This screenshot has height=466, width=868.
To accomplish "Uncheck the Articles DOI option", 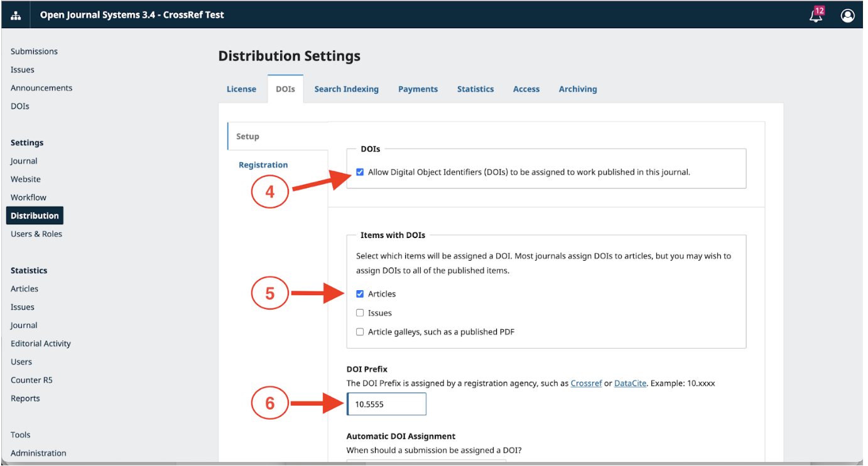I will tap(360, 293).
